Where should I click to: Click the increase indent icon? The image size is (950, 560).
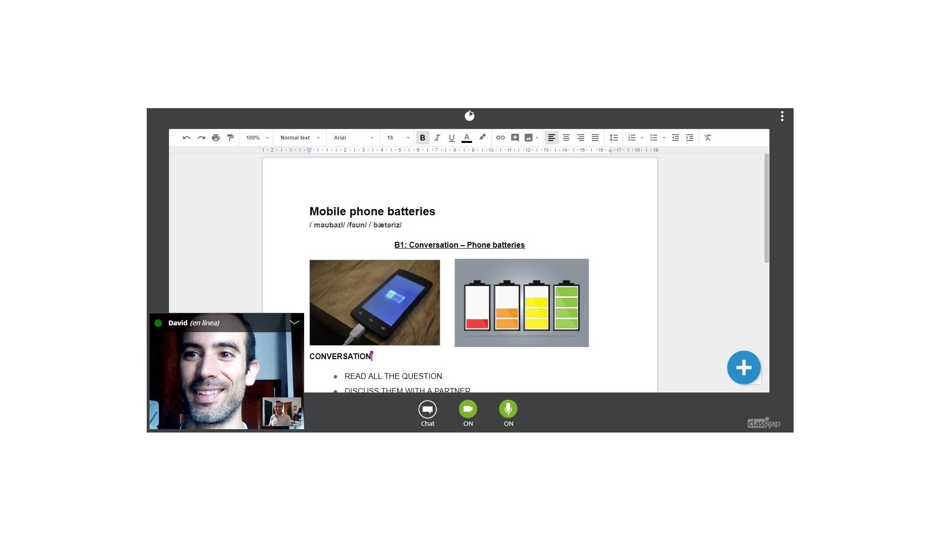(690, 138)
